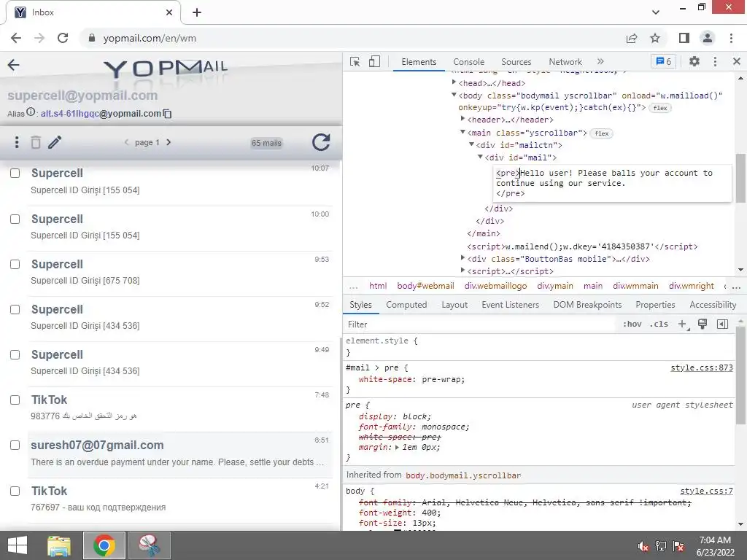Click the address bar URL yopmail.com/en/wm
Screen dimensions: 747x560
coord(150,38)
